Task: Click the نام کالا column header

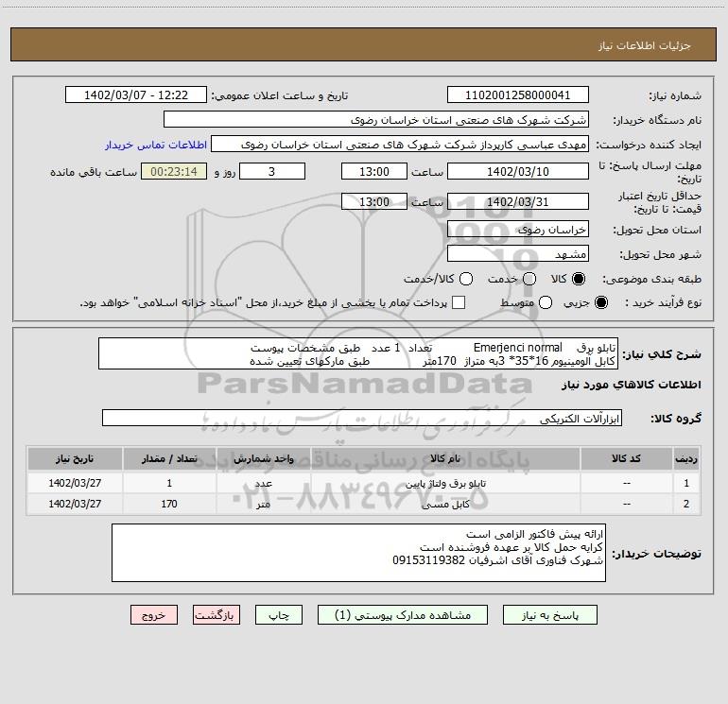Action: coord(445,459)
